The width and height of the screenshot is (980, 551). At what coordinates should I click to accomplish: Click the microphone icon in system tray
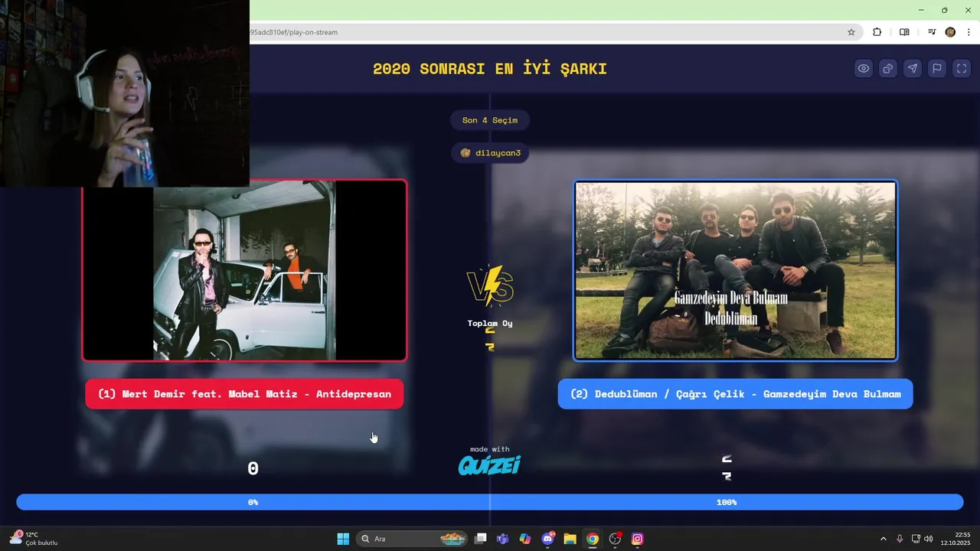pyautogui.click(x=900, y=539)
